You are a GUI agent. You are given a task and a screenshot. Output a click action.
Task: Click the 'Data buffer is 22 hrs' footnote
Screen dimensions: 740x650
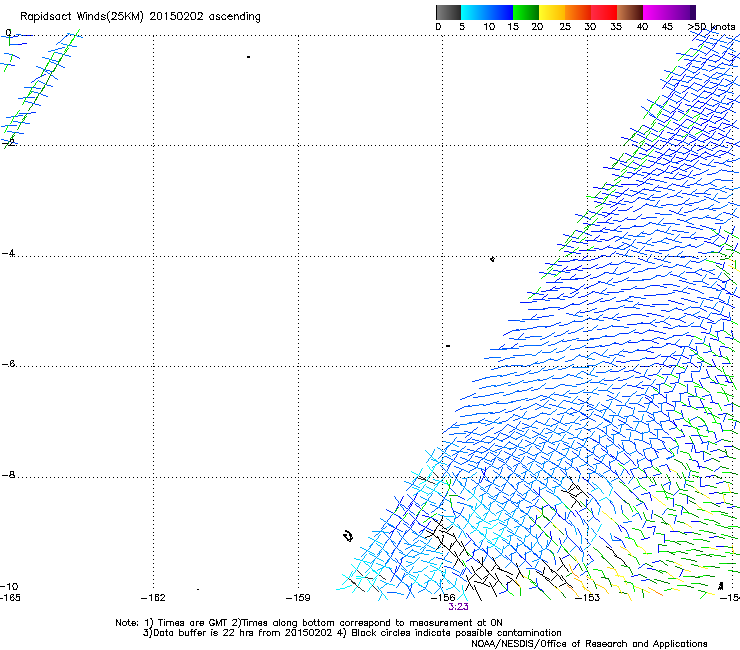tap(352, 633)
